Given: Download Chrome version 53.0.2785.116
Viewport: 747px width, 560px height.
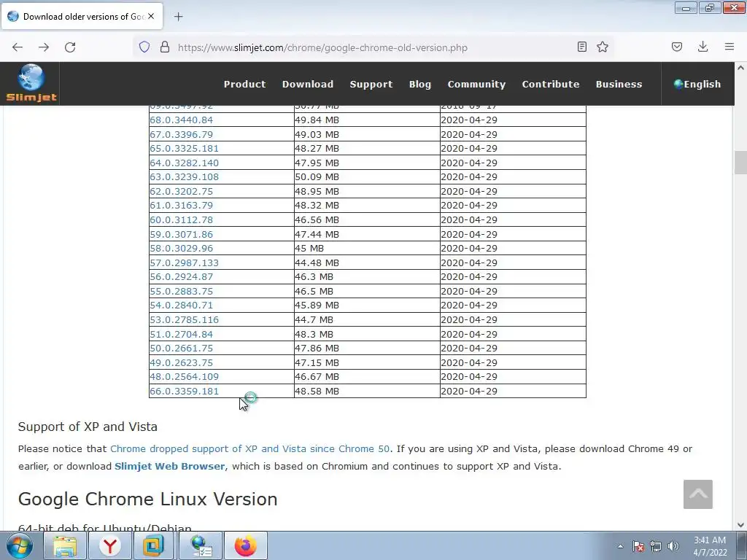Looking at the screenshot, I should click(184, 319).
